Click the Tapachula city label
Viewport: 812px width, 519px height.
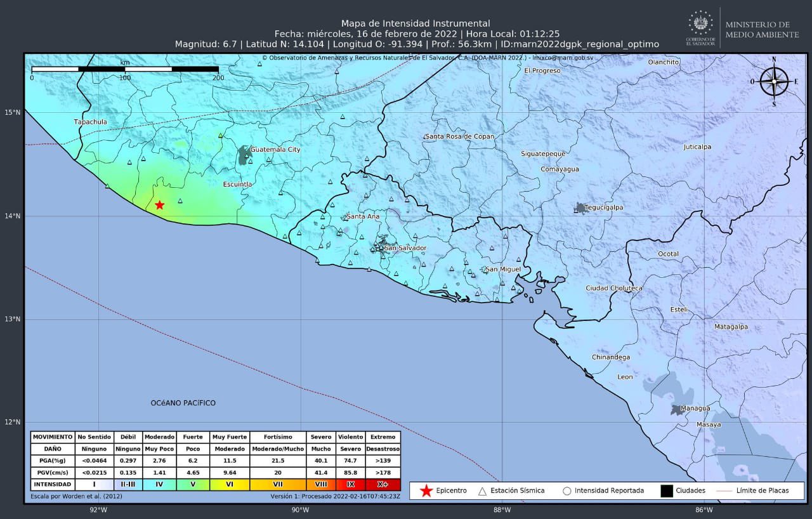tap(90, 122)
